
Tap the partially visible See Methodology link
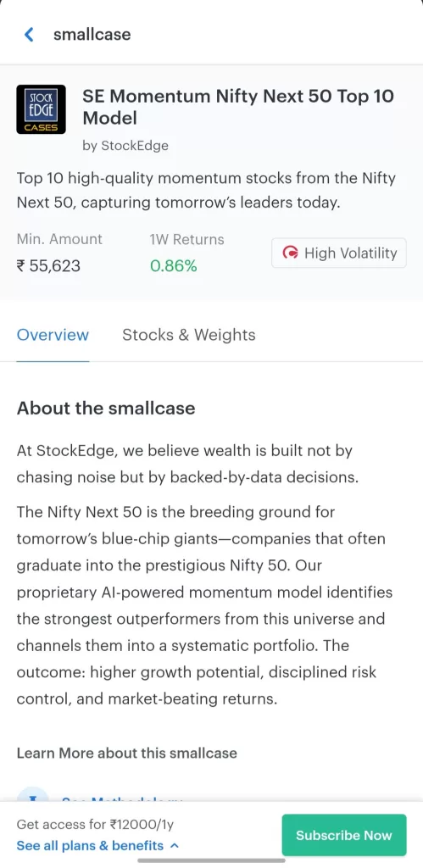pos(122,798)
